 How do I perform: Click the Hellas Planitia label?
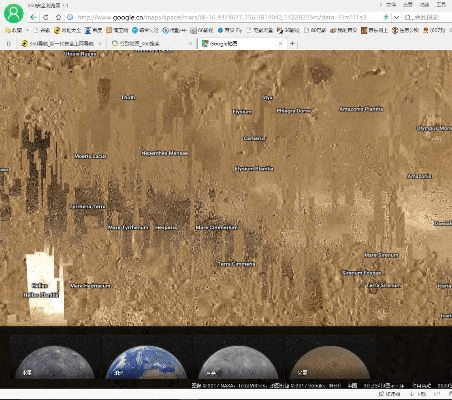(x=41, y=295)
